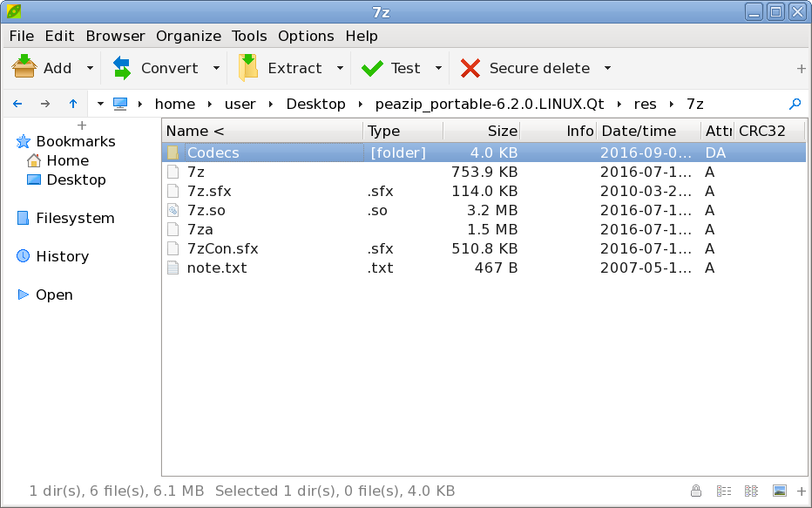
Task: Click the home breadcrumb segment
Action: tap(175, 104)
